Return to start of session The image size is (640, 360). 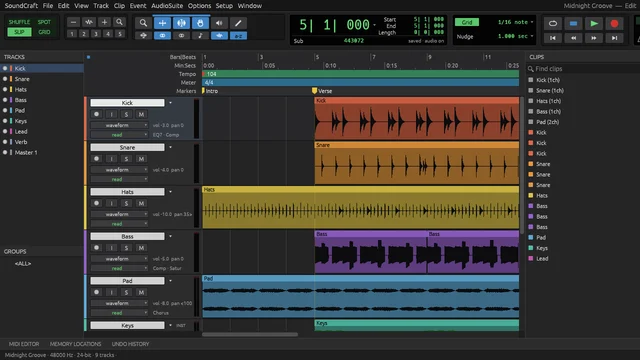coord(553,38)
